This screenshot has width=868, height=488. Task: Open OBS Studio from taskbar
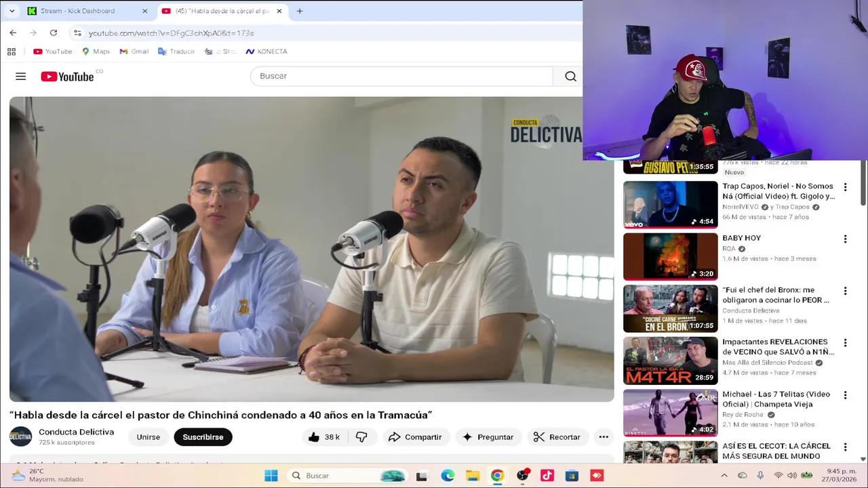click(522, 476)
